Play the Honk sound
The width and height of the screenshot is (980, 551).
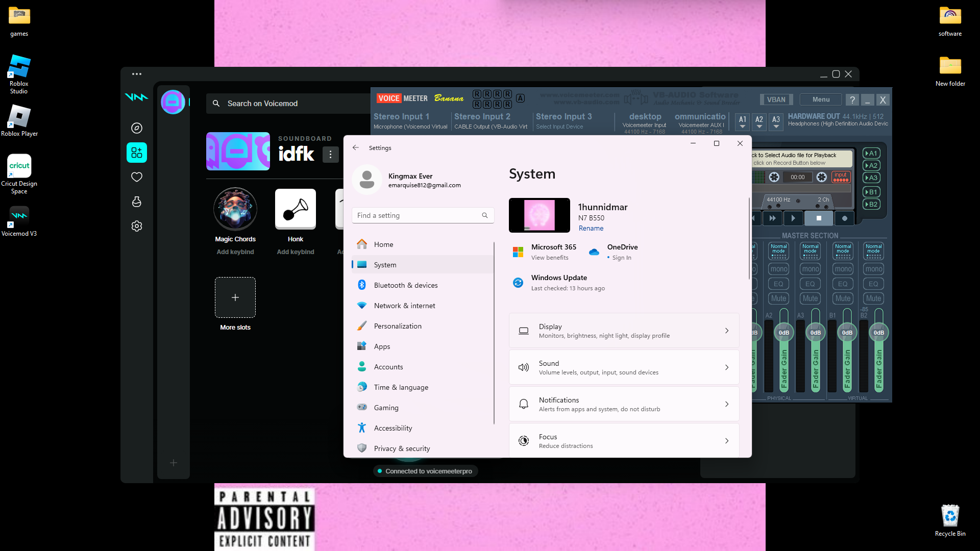click(x=295, y=209)
